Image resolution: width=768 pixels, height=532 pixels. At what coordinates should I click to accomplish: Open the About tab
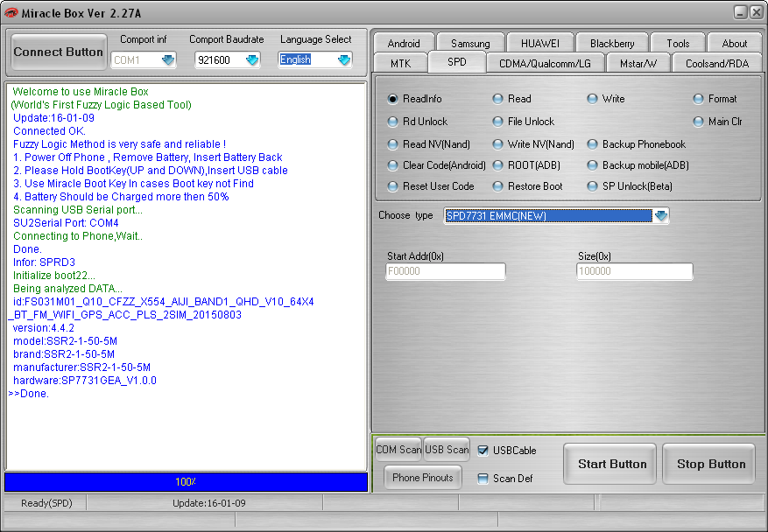[x=734, y=44]
